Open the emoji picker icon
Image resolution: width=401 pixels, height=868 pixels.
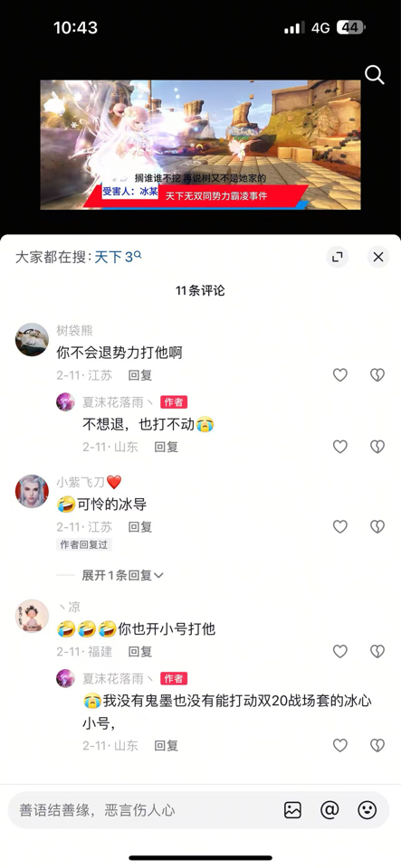tap(368, 810)
